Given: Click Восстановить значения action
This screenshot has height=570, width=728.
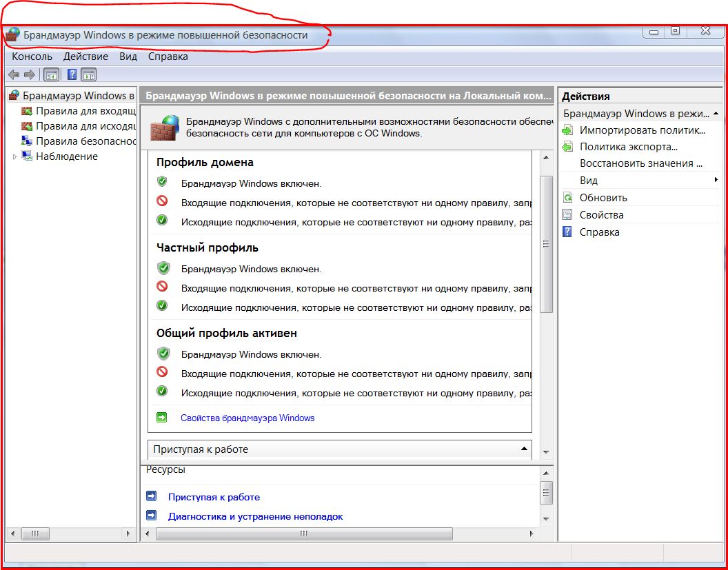Looking at the screenshot, I should pyautogui.click(x=640, y=163).
